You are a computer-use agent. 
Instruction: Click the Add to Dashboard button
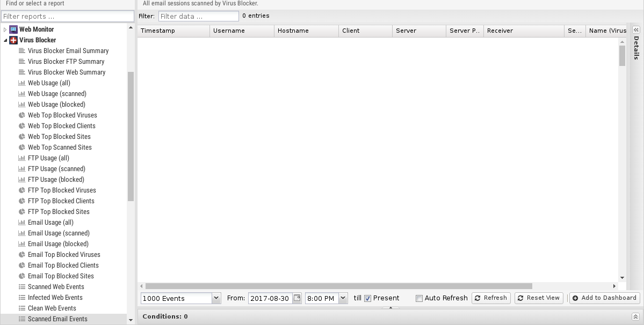[605, 298]
